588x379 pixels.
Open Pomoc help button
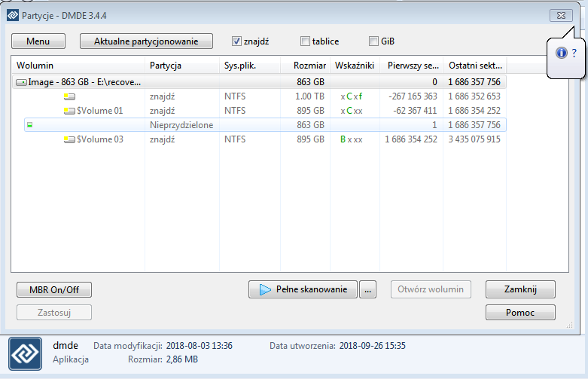[520, 312]
